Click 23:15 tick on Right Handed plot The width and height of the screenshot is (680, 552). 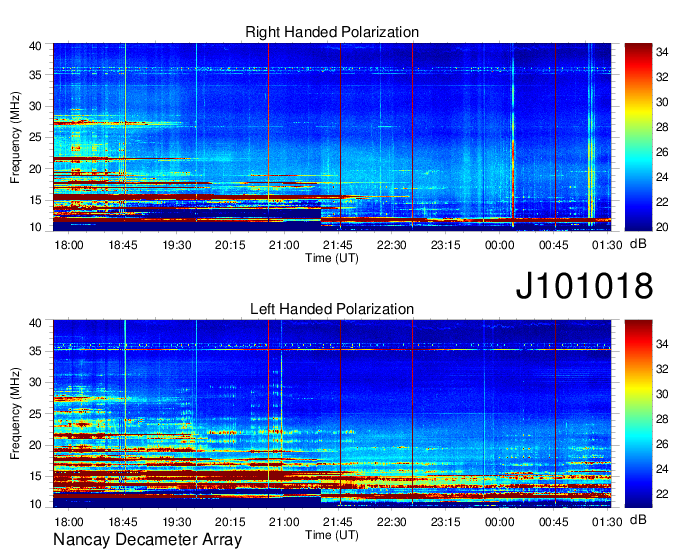pyautogui.click(x=445, y=245)
